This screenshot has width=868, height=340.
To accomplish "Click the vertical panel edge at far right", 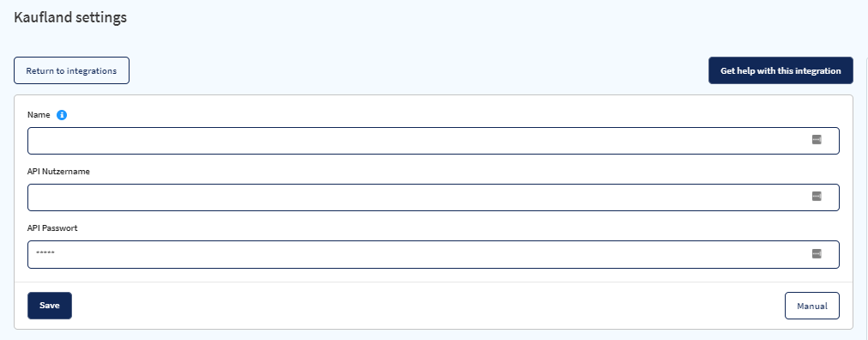I will tap(866, 194).
